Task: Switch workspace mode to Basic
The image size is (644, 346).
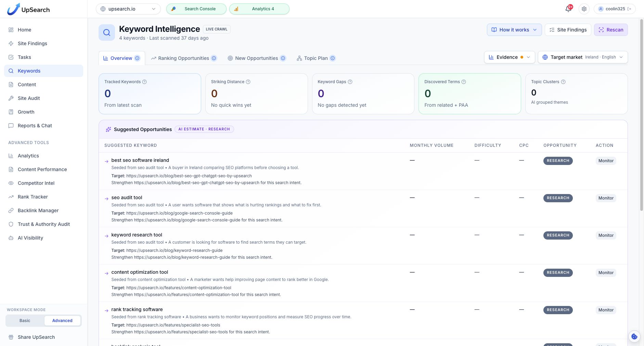Action: coord(25,321)
